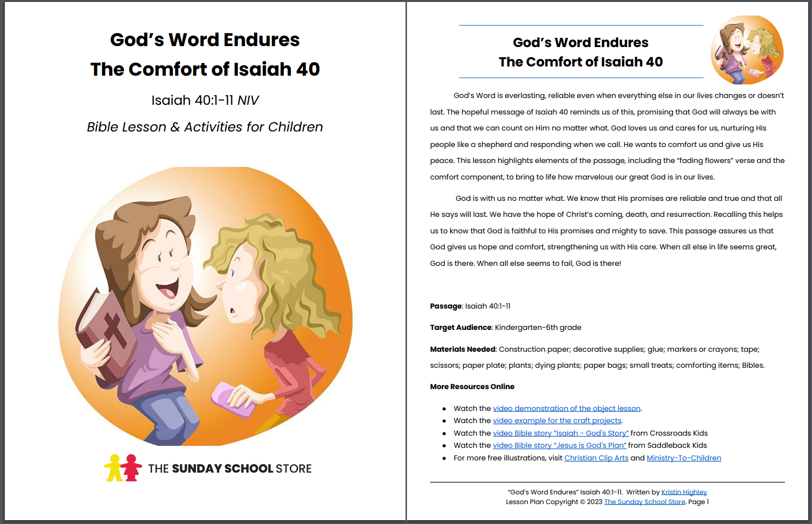Open the "Jesus is God's Plan" video link
The height and width of the screenshot is (524, 812).
tap(559, 445)
